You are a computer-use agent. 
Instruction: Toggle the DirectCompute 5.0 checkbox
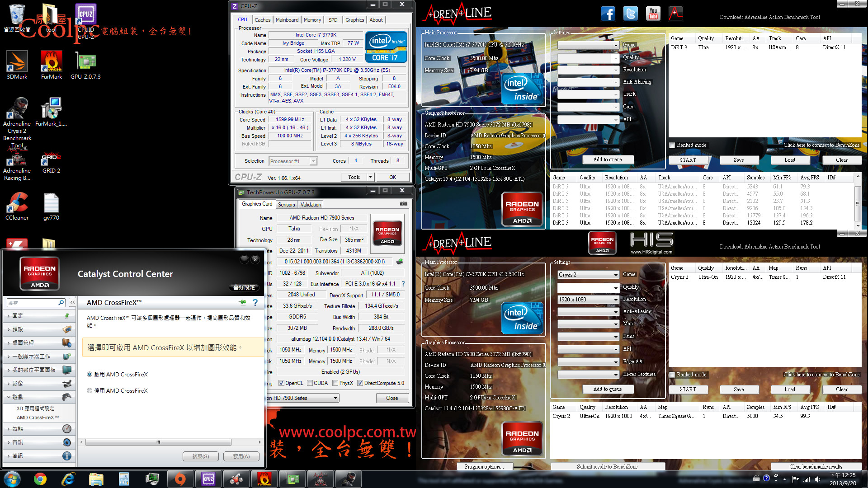(x=360, y=383)
